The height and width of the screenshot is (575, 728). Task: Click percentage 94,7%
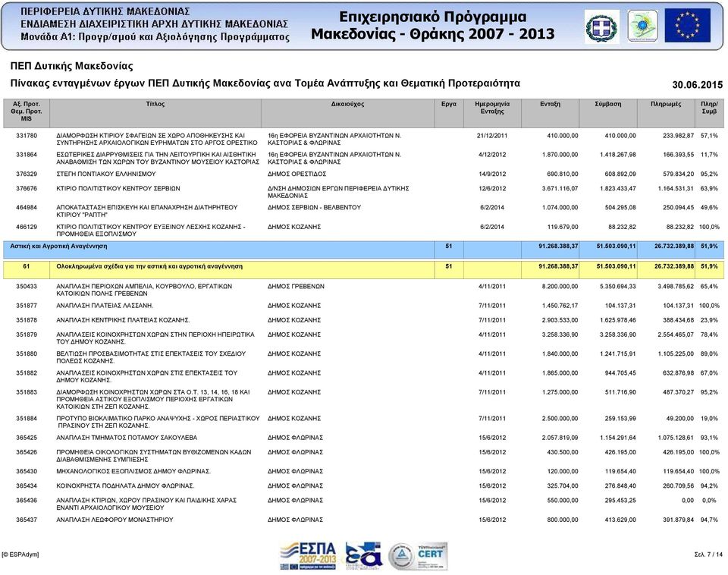(x=709, y=520)
